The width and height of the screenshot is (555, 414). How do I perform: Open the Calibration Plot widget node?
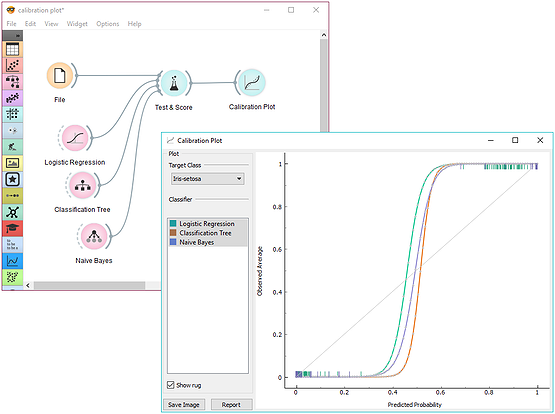[252, 83]
